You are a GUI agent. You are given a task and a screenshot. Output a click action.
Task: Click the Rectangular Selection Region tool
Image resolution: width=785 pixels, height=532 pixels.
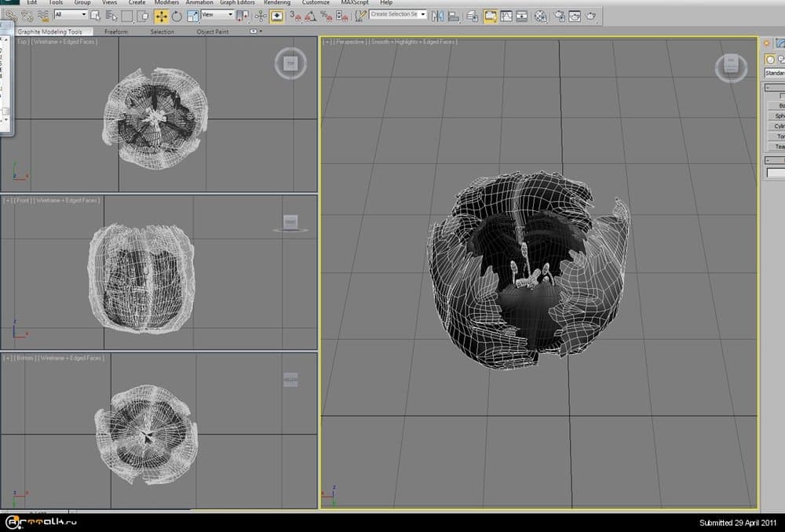pyautogui.click(x=127, y=16)
